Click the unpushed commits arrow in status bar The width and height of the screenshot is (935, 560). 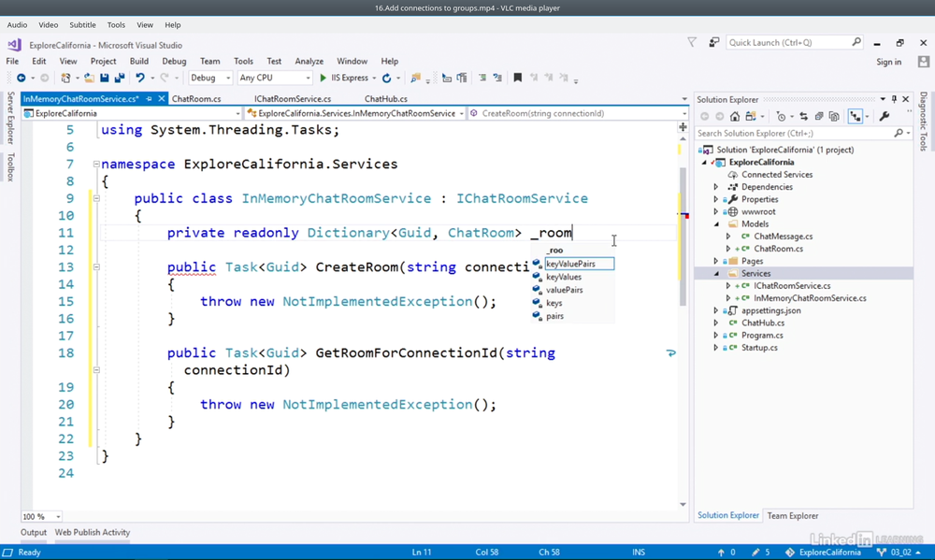click(721, 553)
